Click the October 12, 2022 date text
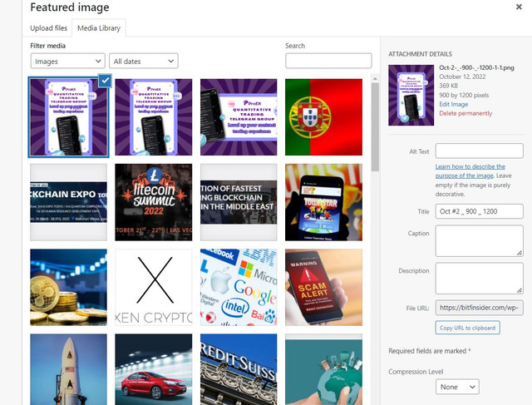 tap(462, 77)
